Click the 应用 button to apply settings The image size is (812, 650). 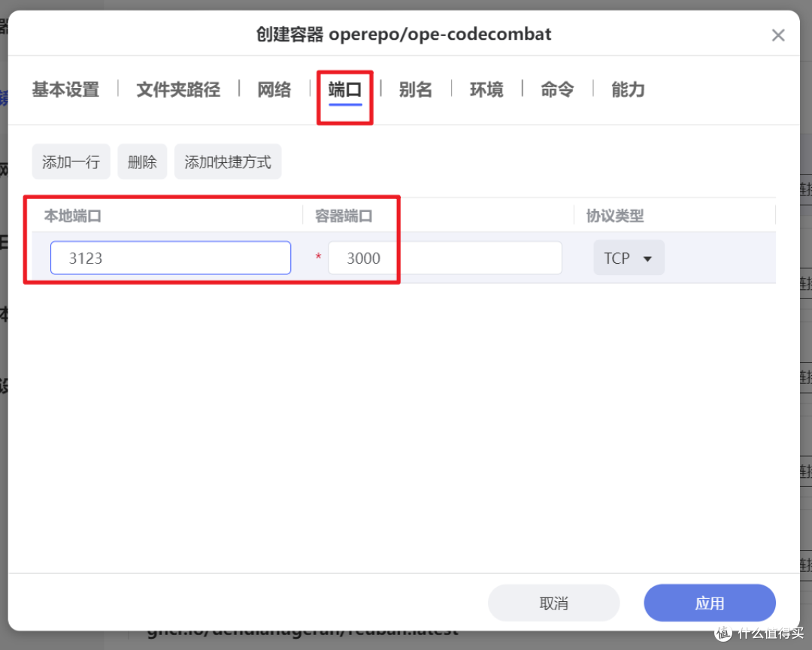click(x=709, y=603)
